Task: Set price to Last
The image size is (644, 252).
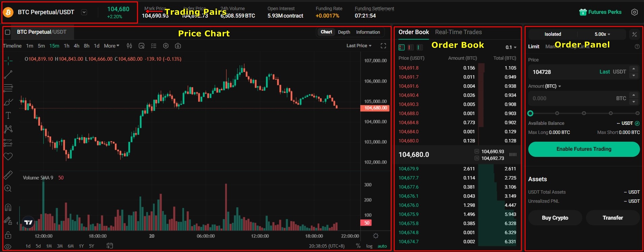Action: (605, 72)
